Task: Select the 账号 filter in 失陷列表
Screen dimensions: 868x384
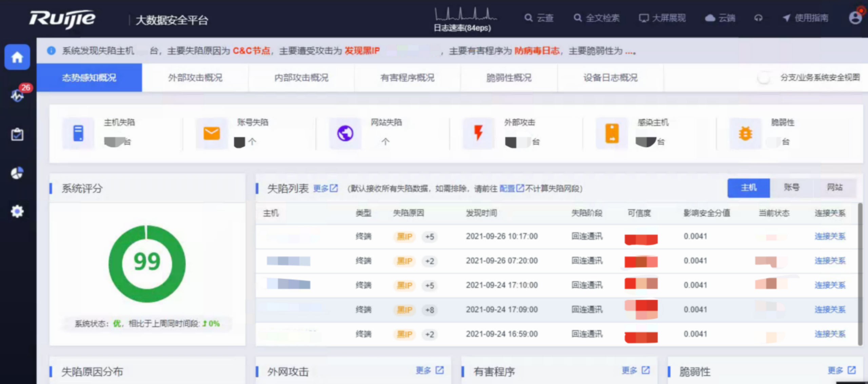Action: click(792, 188)
